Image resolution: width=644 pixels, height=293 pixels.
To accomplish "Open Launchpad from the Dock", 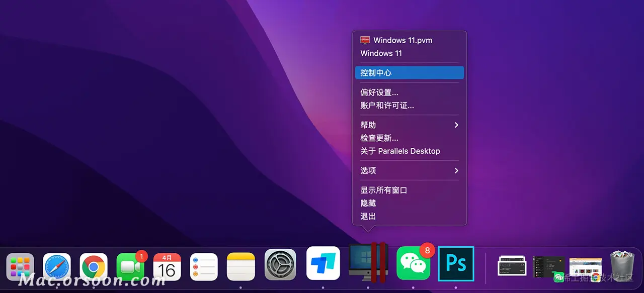I will (20, 267).
